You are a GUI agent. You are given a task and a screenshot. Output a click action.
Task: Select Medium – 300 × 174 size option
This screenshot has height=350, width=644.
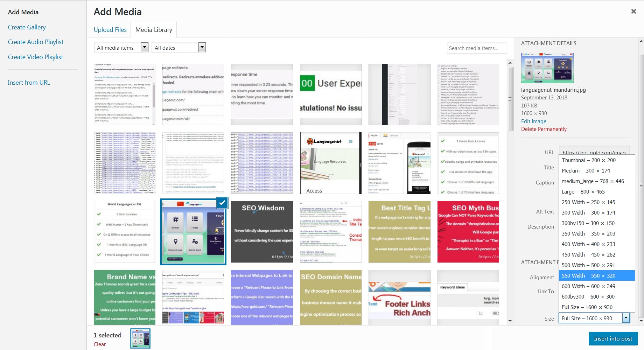(597, 170)
